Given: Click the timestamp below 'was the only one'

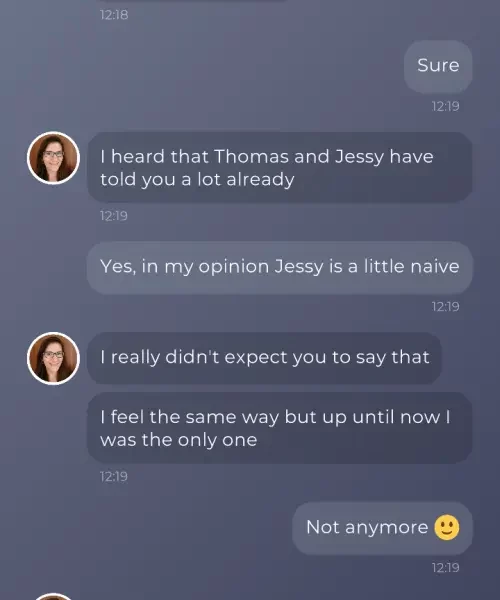Looking at the screenshot, I should 114,477.
